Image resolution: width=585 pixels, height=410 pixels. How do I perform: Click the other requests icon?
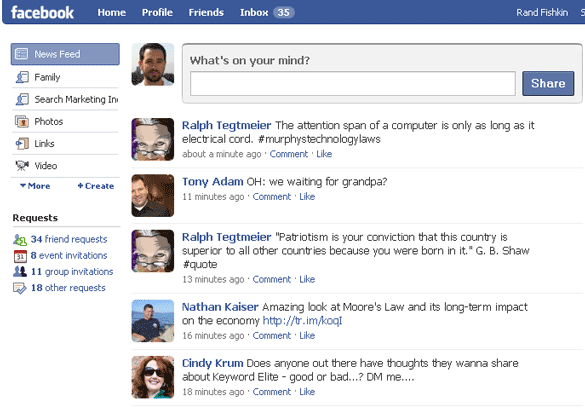(20, 288)
